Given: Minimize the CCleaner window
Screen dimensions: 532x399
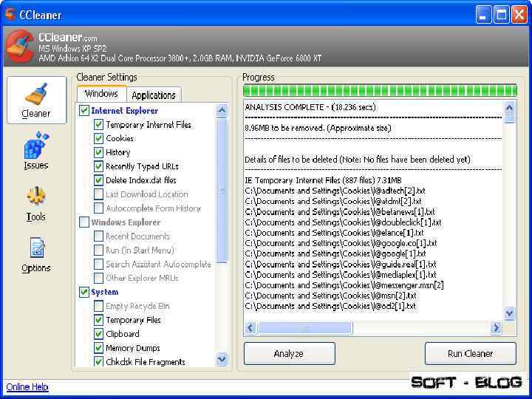Looking at the screenshot, I should point(483,15).
